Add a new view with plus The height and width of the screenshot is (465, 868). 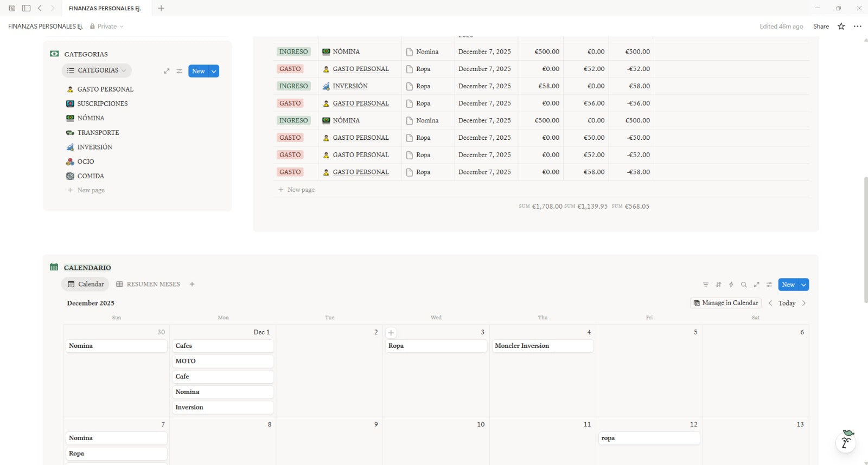192,284
